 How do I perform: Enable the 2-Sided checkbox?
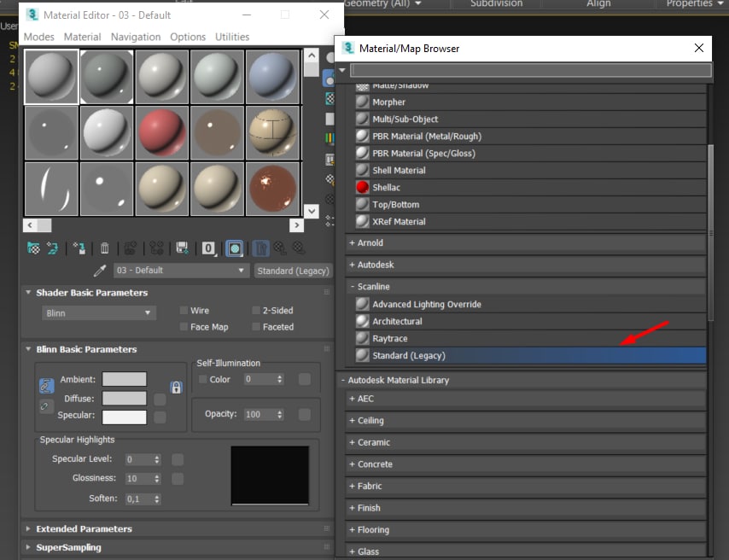[x=256, y=310]
